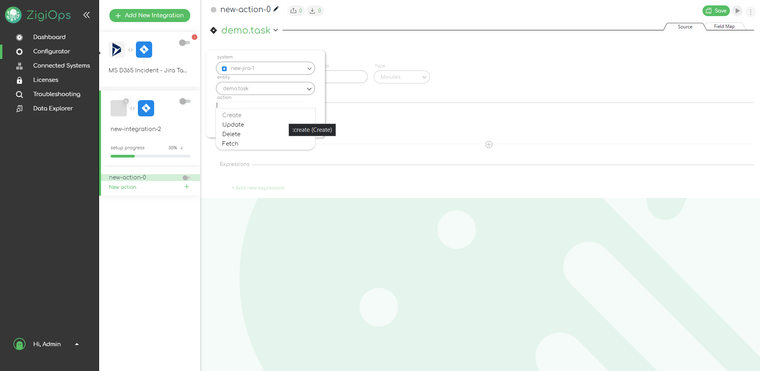760x371 pixels.
Task: Click the play run button next to Save
Action: (737, 11)
